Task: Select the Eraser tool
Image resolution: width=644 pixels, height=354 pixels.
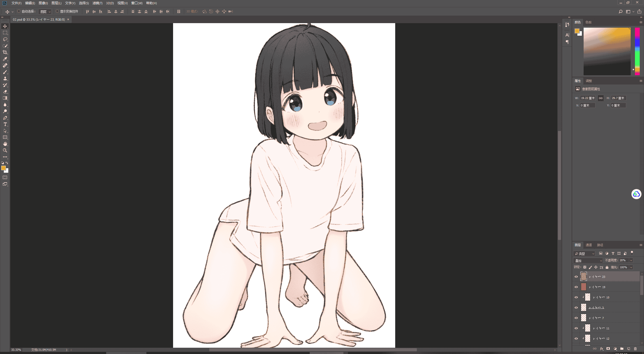Action: click(x=5, y=92)
